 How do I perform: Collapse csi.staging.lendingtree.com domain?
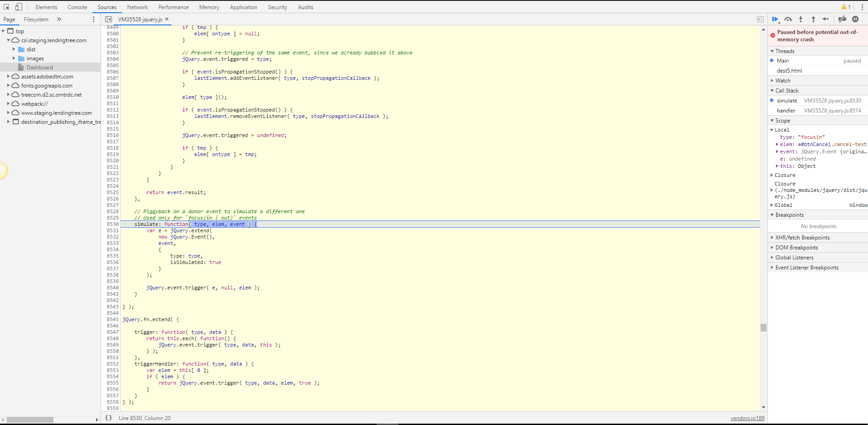(x=9, y=40)
